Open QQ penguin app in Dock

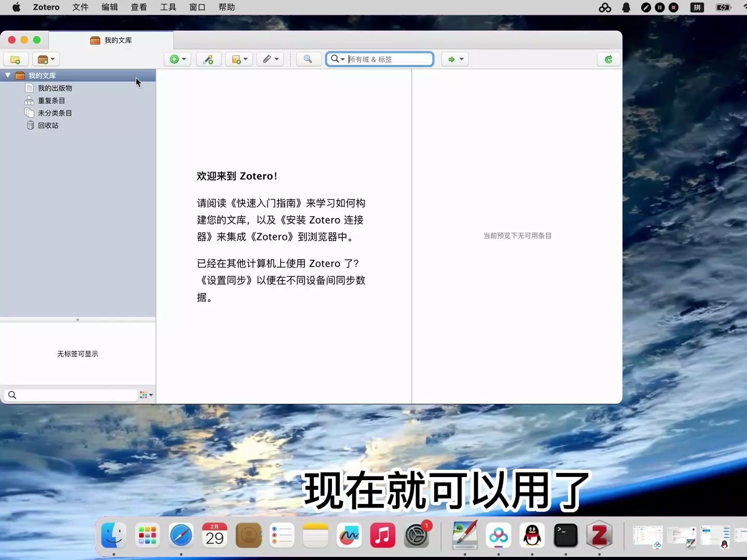(x=532, y=535)
